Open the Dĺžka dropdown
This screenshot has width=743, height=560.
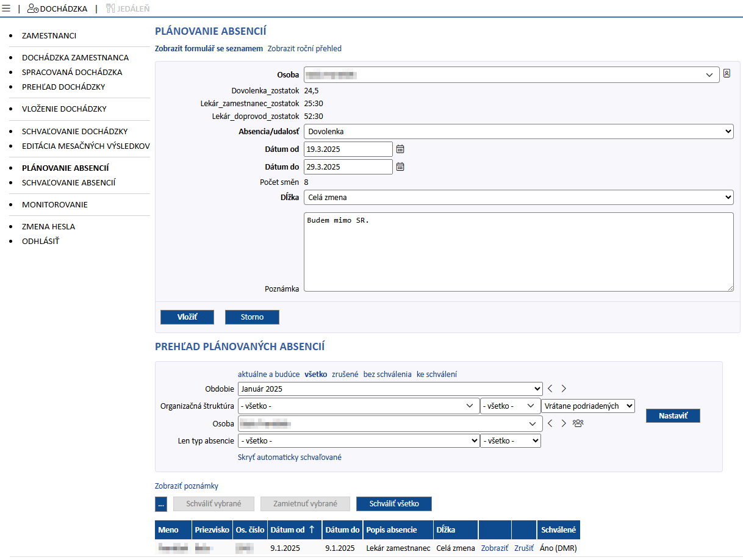pos(519,197)
